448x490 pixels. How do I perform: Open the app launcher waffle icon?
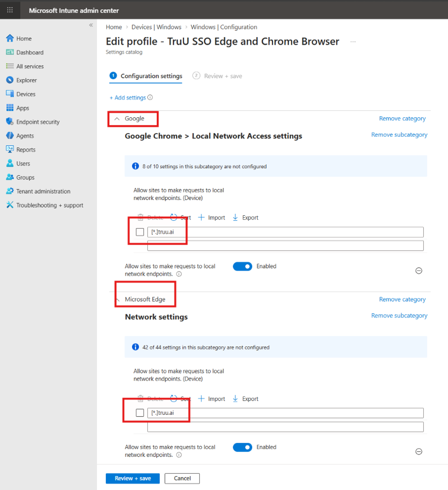tap(10, 10)
